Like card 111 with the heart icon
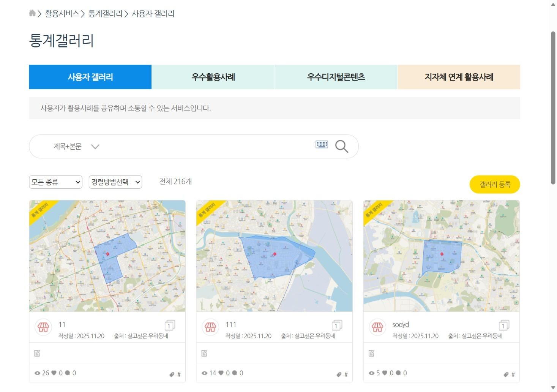 [221, 373]
